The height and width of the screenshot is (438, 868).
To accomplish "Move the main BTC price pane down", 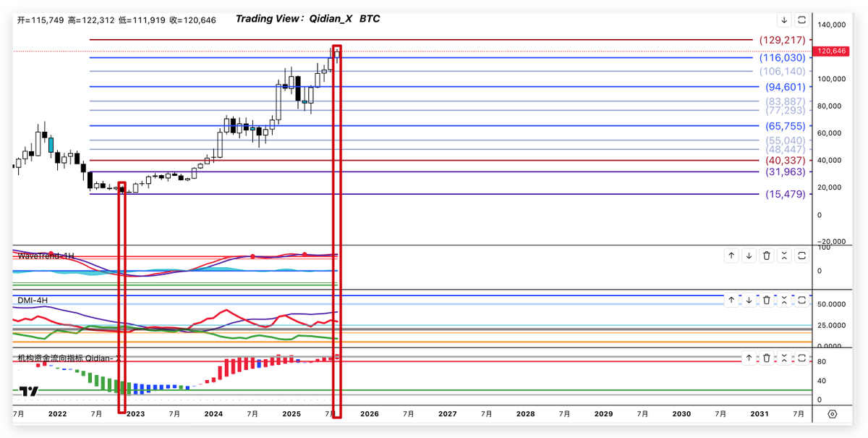I will click(784, 20).
